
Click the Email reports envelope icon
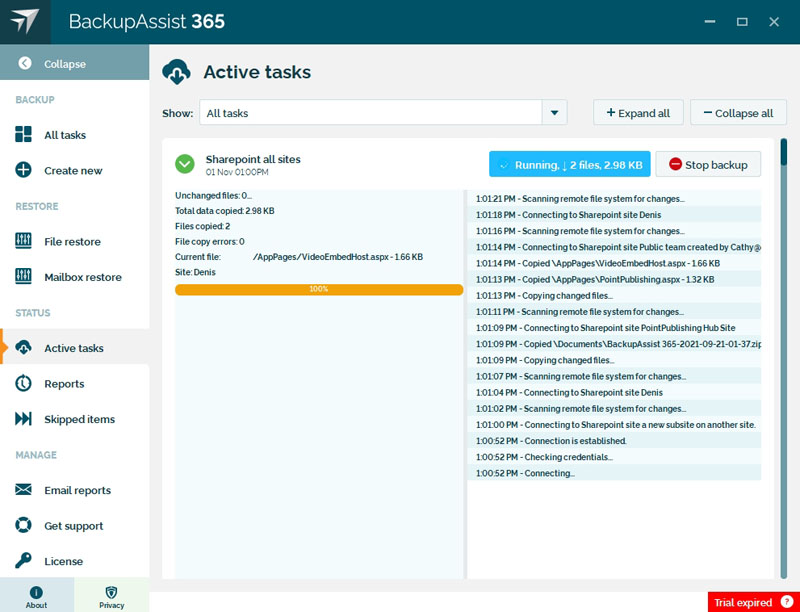[x=23, y=490]
